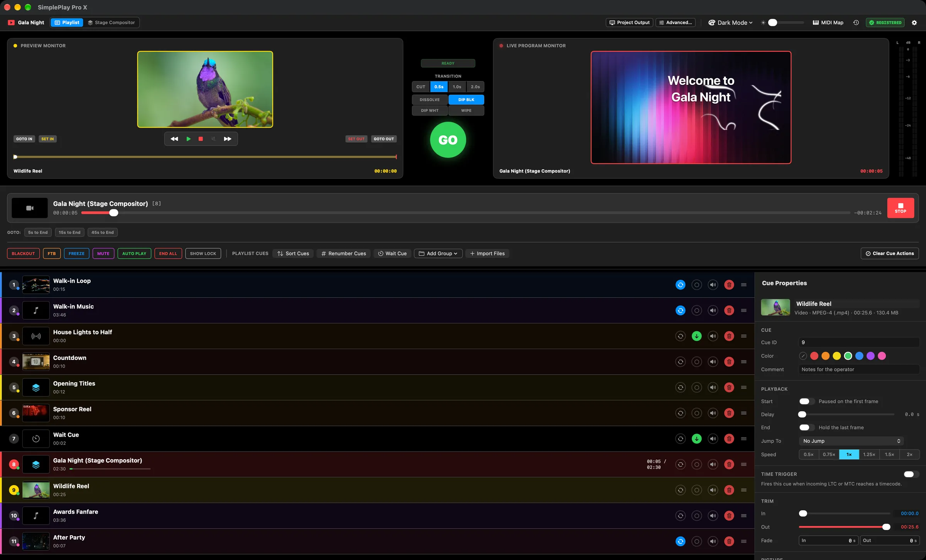The image size is (926, 560).
Task: Rewind the preview monitor clip
Action: 174,139
